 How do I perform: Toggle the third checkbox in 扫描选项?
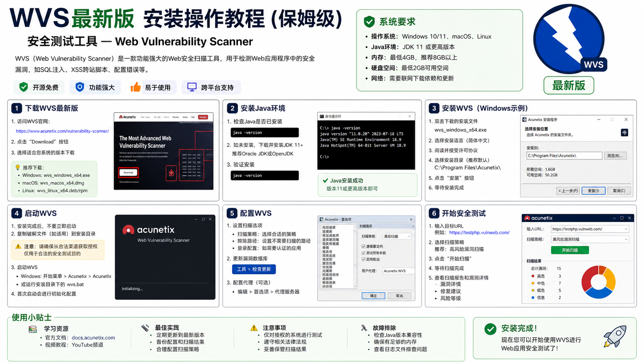coord(363,259)
